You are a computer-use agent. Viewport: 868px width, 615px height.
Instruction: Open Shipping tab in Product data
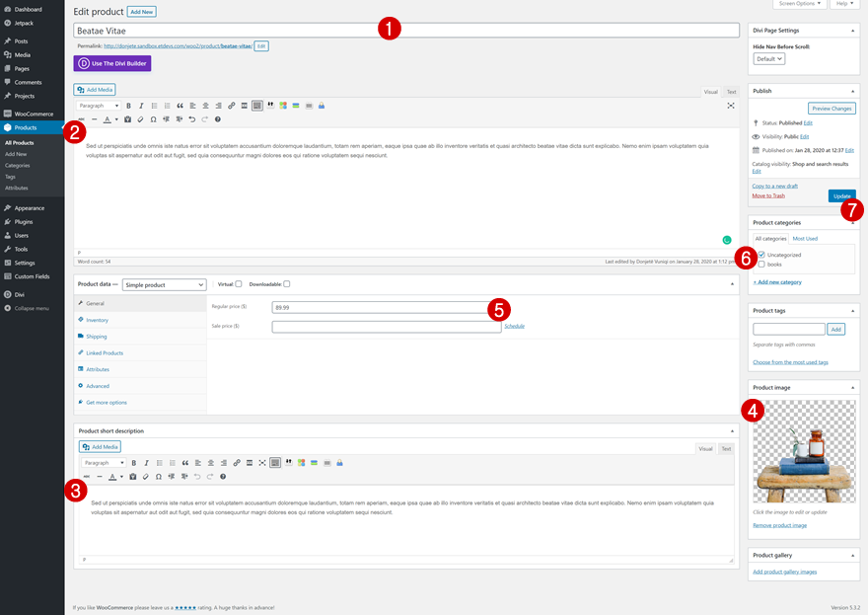[x=97, y=337]
